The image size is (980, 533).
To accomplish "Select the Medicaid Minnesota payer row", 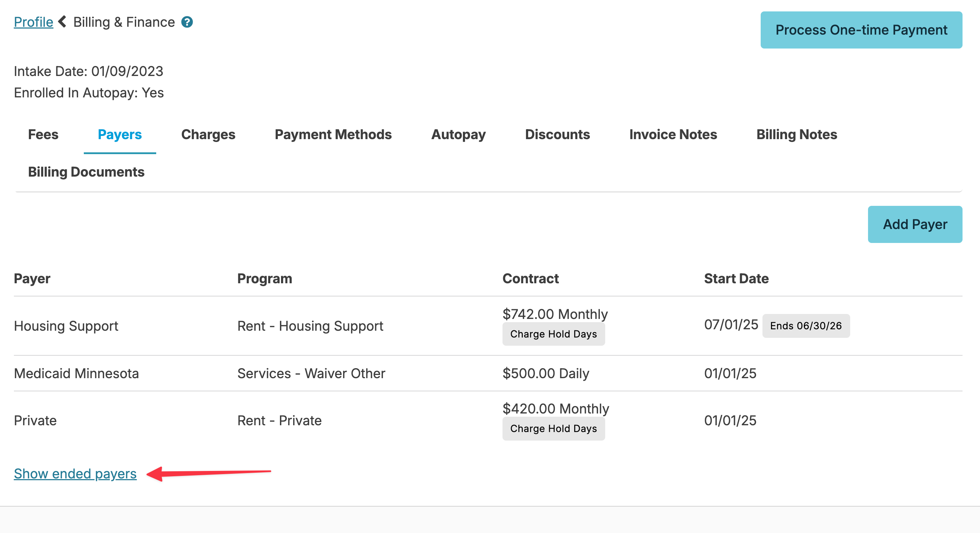I will coord(76,373).
